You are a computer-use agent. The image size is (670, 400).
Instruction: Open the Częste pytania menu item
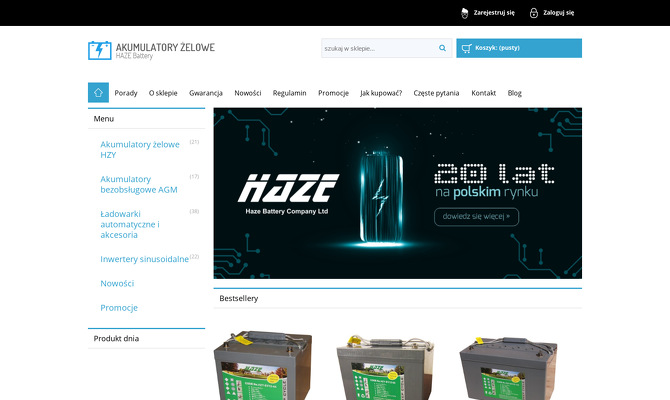click(436, 93)
